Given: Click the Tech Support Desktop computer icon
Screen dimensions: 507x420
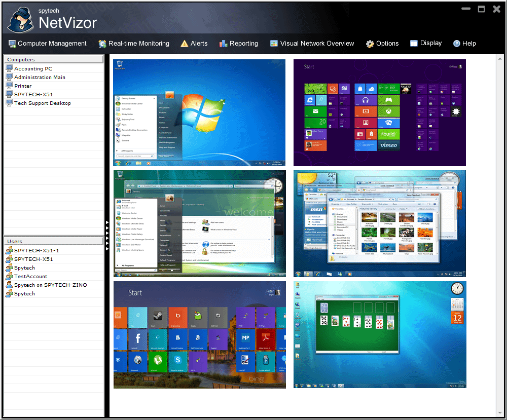Looking at the screenshot, I should (9, 103).
